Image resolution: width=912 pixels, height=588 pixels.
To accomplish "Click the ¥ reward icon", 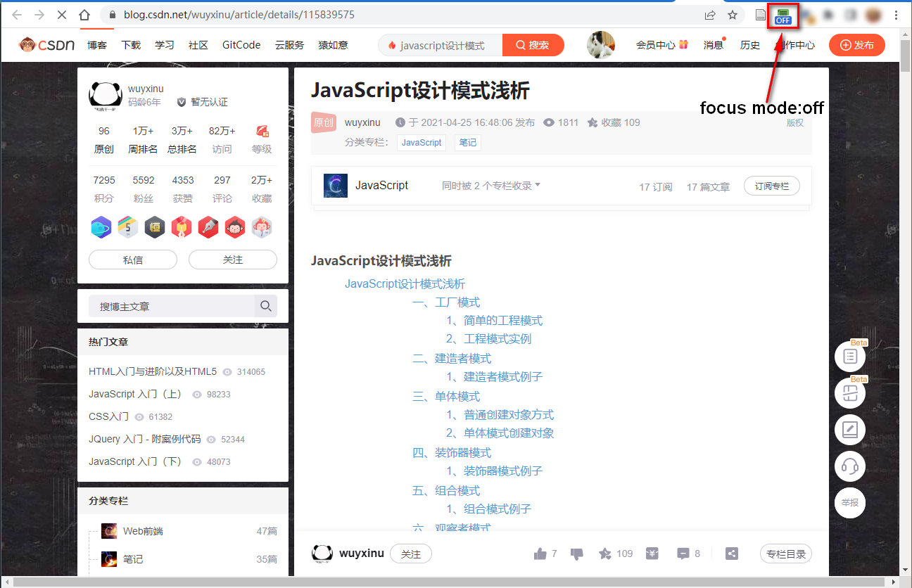I will click(652, 554).
